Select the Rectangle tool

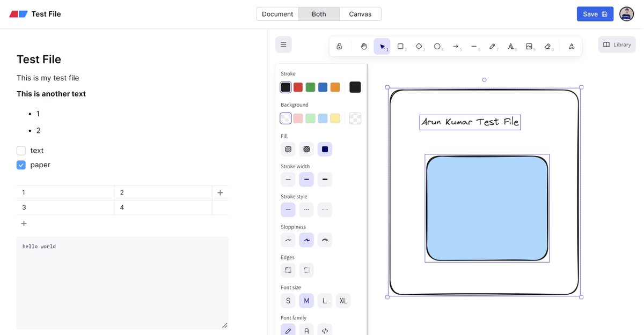(x=400, y=47)
